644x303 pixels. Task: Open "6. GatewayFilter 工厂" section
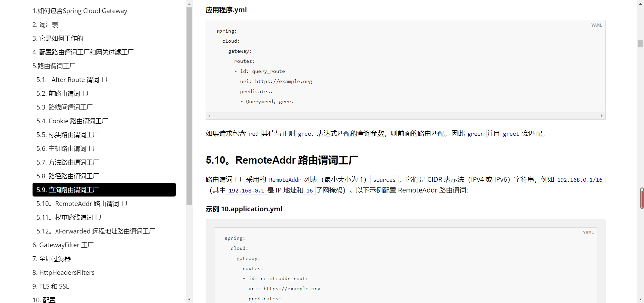[62, 245]
